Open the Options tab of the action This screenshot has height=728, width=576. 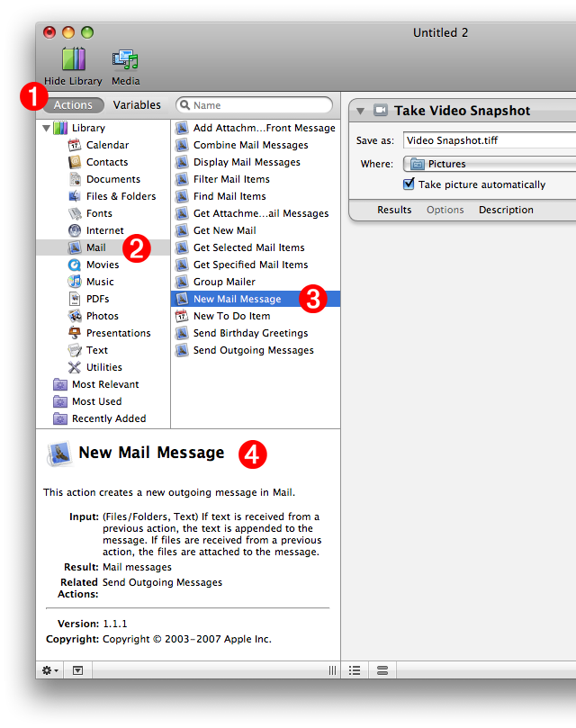click(x=445, y=210)
